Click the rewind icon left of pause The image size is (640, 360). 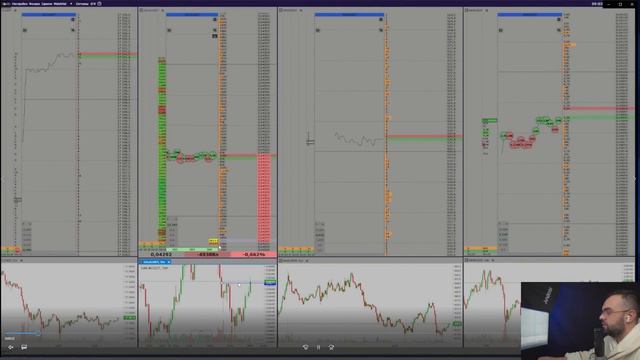305,347
